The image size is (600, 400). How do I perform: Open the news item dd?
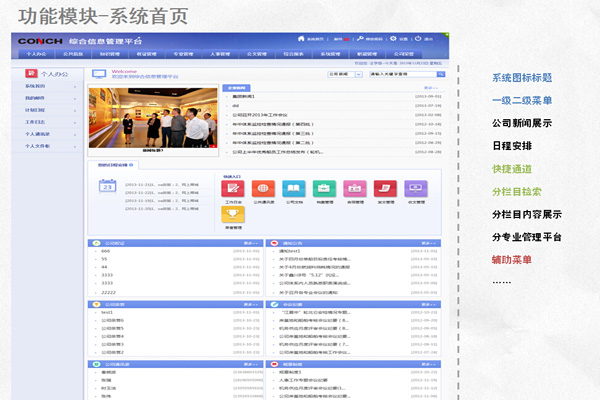pyautogui.click(x=236, y=106)
